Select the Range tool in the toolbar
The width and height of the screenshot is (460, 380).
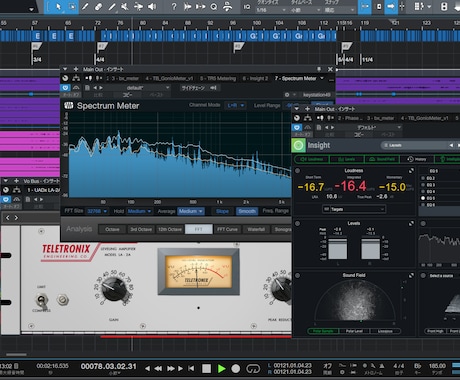(72, 6)
